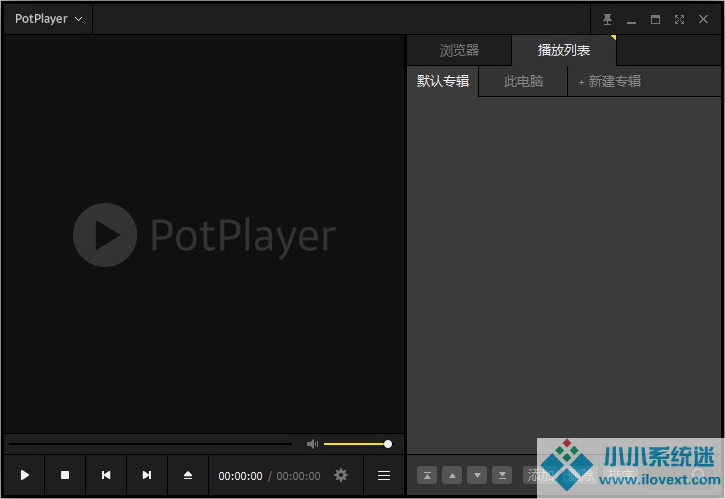Screen dimensions: 725x499
Task: Start playback with the play button
Action: [x=25, y=475]
